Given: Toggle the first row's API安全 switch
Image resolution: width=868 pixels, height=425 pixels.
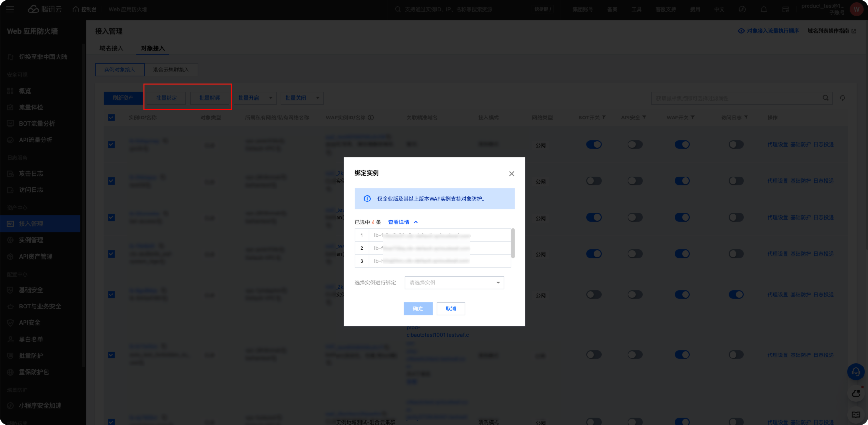Looking at the screenshot, I should 635,144.
